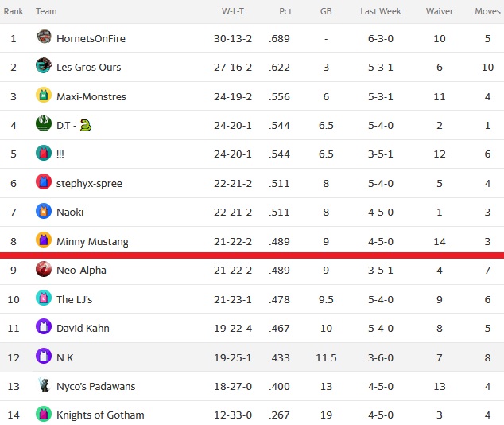This screenshot has width=504, height=425.
Task: Visit the David Kahn team page
Action: [x=83, y=328]
